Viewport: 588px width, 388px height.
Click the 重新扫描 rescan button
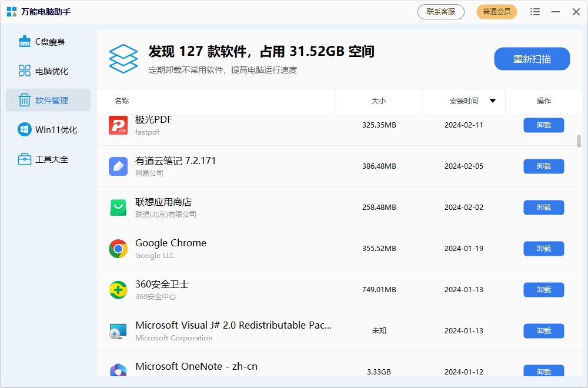pos(532,59)
